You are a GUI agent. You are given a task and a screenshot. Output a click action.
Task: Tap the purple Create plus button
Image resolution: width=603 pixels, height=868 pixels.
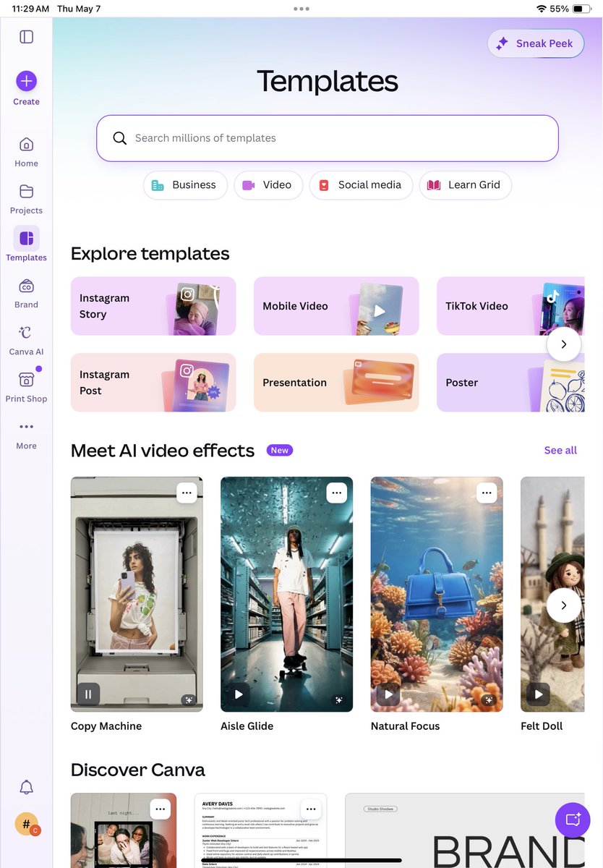26,81
